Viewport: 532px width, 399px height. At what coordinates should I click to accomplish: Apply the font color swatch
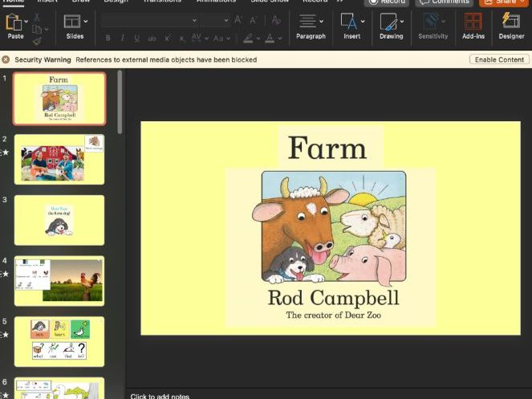270,38
